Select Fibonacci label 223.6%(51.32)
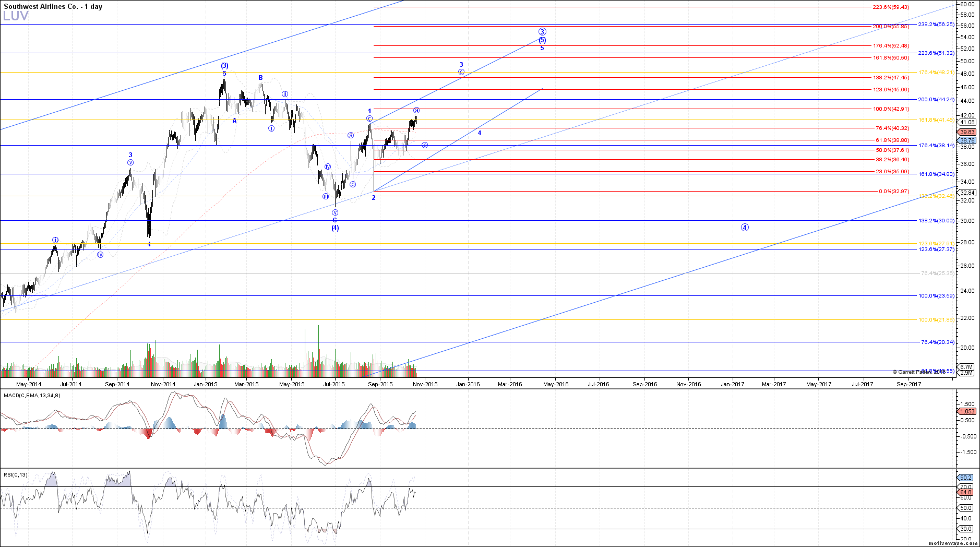 tap(936, 53)
